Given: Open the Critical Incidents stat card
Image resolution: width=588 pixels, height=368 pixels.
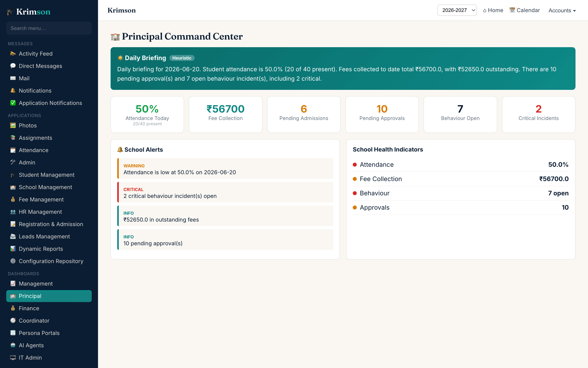Looking at the screenshot, I should click(x=539, y=114).
